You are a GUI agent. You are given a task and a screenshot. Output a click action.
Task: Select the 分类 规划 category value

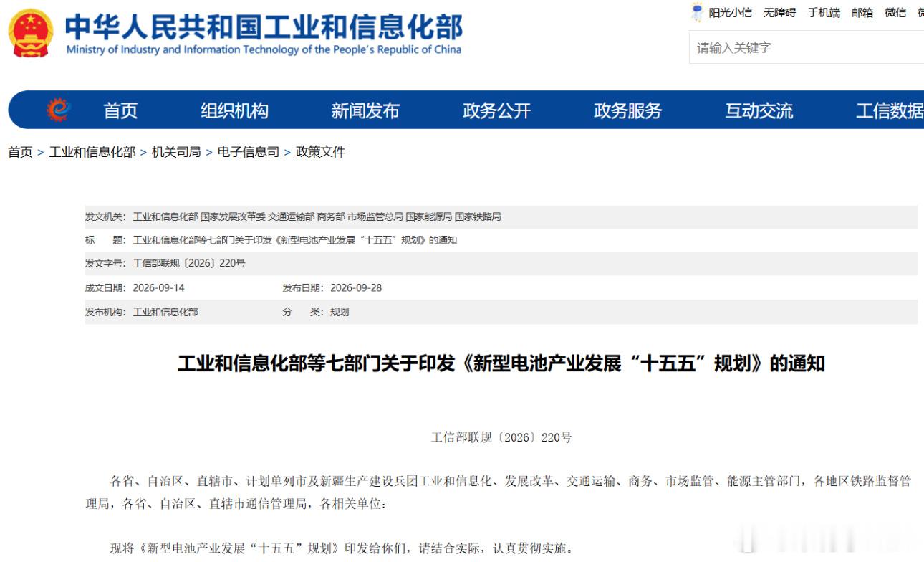click(x=340, y=312)
